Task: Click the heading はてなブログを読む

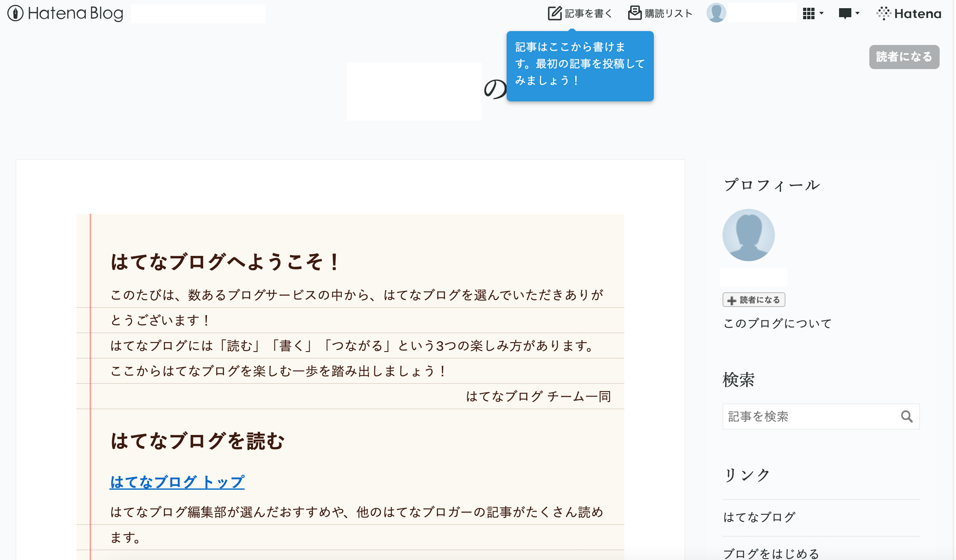Action: pyautogui.click(x=197, y=441)
